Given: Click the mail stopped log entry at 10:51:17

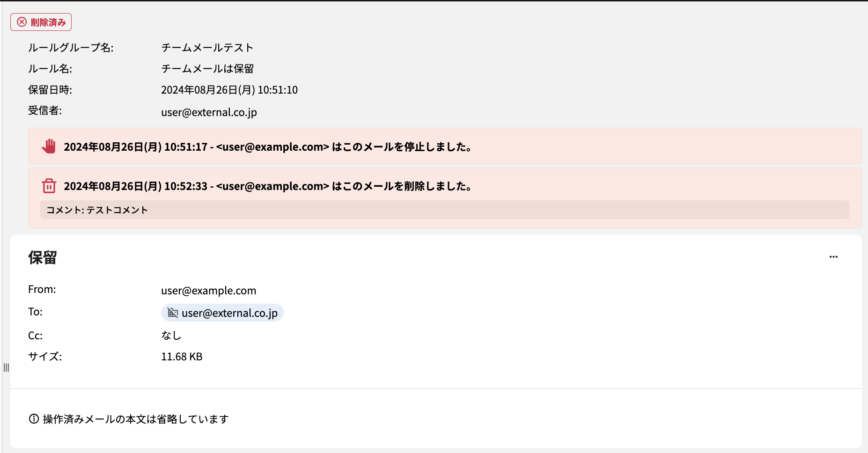Looking at the screenshot, I should tap(444, 146).
